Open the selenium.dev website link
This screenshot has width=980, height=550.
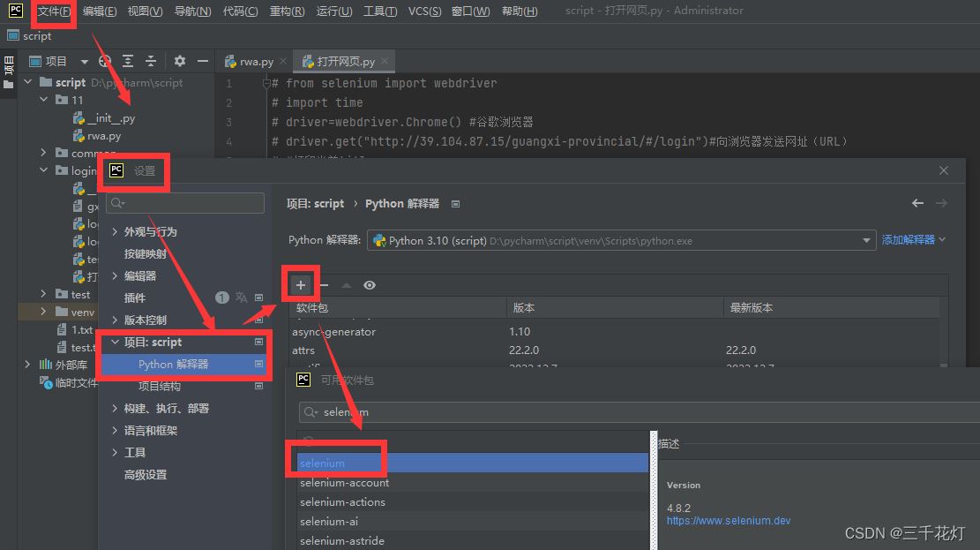pos(729,521)
